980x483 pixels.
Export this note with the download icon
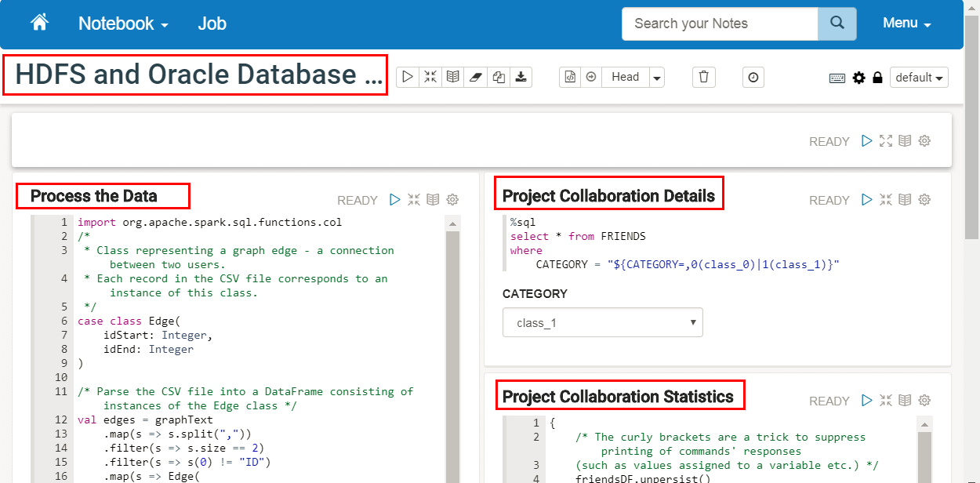point(521,77)
